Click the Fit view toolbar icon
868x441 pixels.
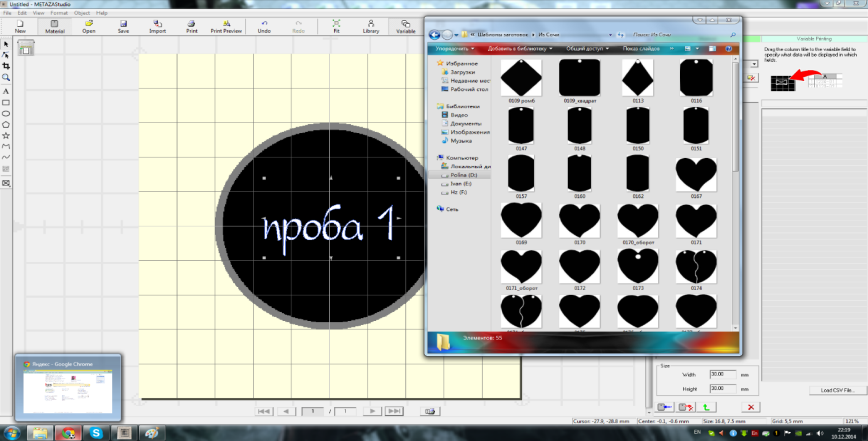point(336,27)
